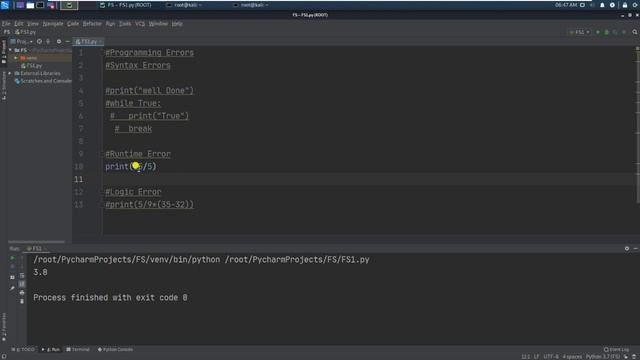This screenshot has height=360, width=640.
Task: Open the Code menu
Action: [x=73, y=24]
